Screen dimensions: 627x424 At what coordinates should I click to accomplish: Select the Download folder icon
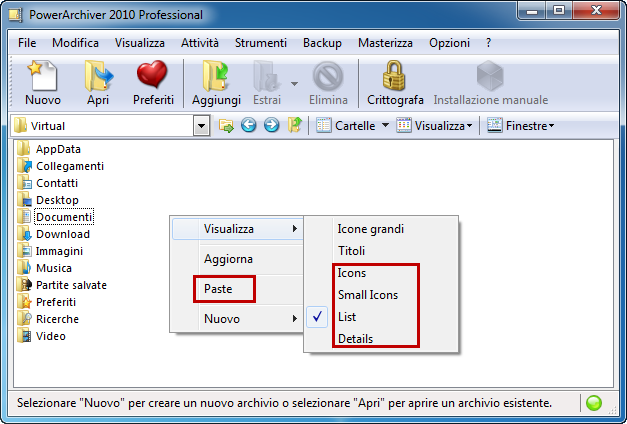coord(24,234)
